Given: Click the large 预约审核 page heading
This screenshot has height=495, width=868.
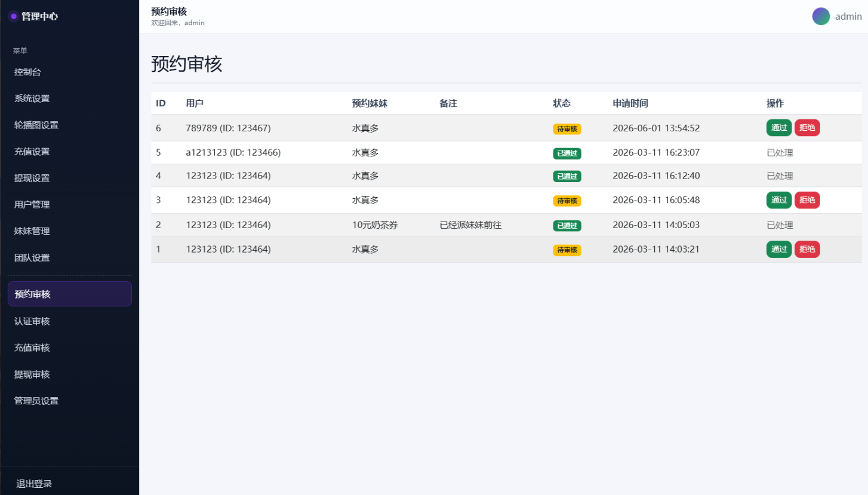Looking at the screenshot, I should (187, 64).
